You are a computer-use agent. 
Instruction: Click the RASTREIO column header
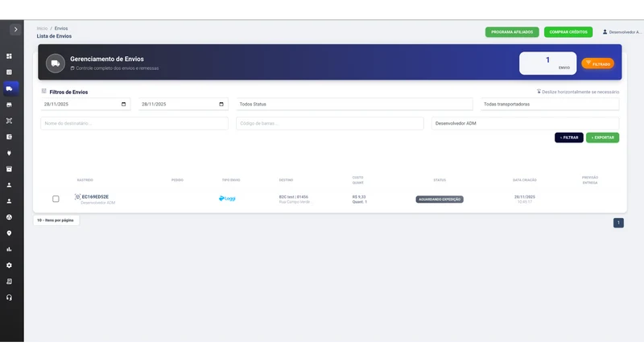pos(85,180)
